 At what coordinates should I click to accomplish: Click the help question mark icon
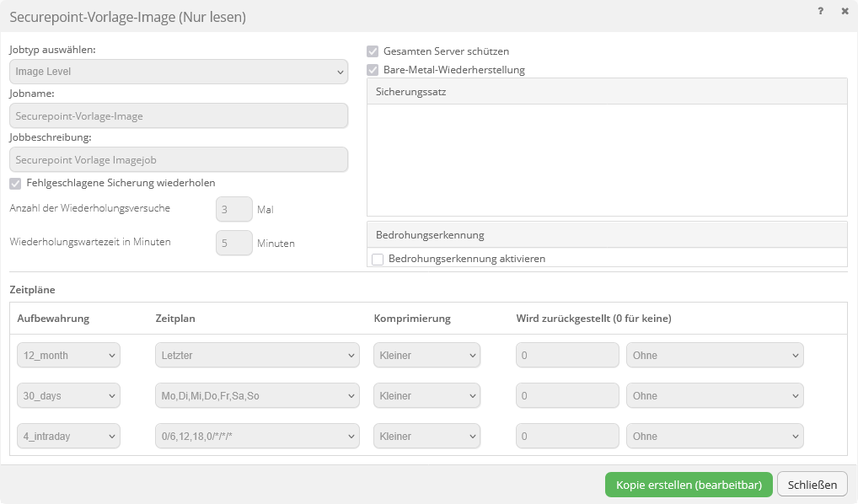[x=820, y=12]
